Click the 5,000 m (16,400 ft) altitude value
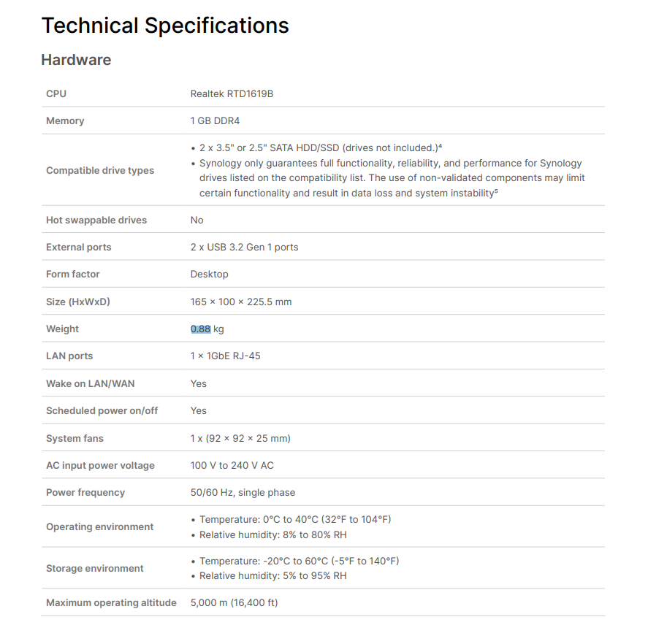 coord(234,603)
